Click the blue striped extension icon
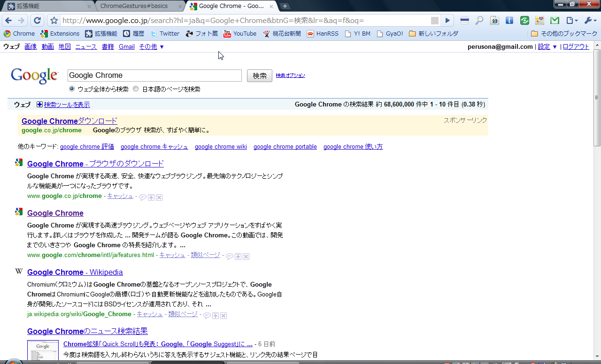Screen dimensions: 601x364 [x=464, y=21]
